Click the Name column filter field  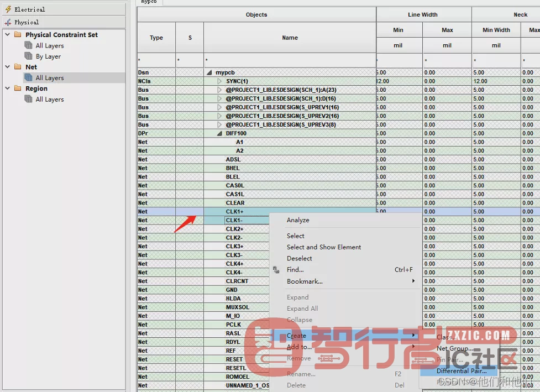(290, 60)
